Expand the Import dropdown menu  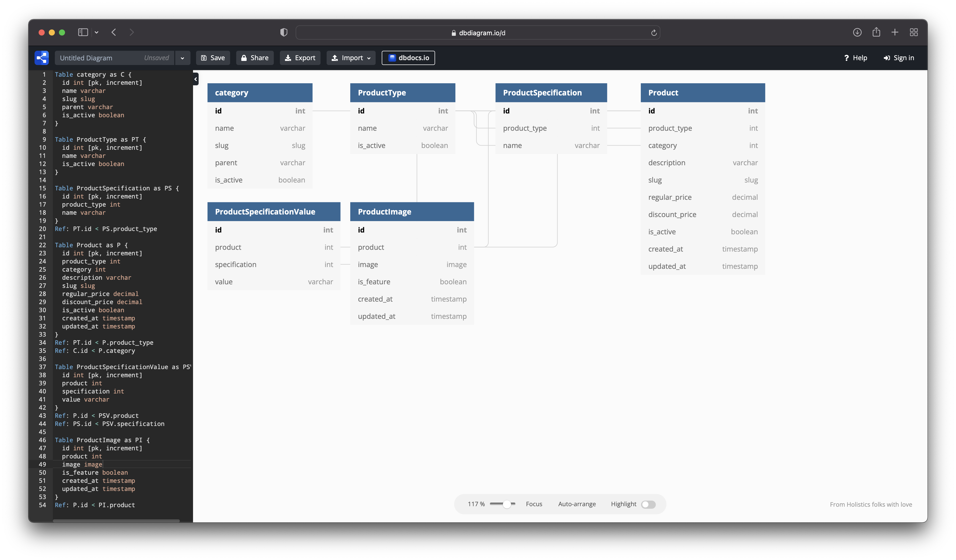pos(351,58)
